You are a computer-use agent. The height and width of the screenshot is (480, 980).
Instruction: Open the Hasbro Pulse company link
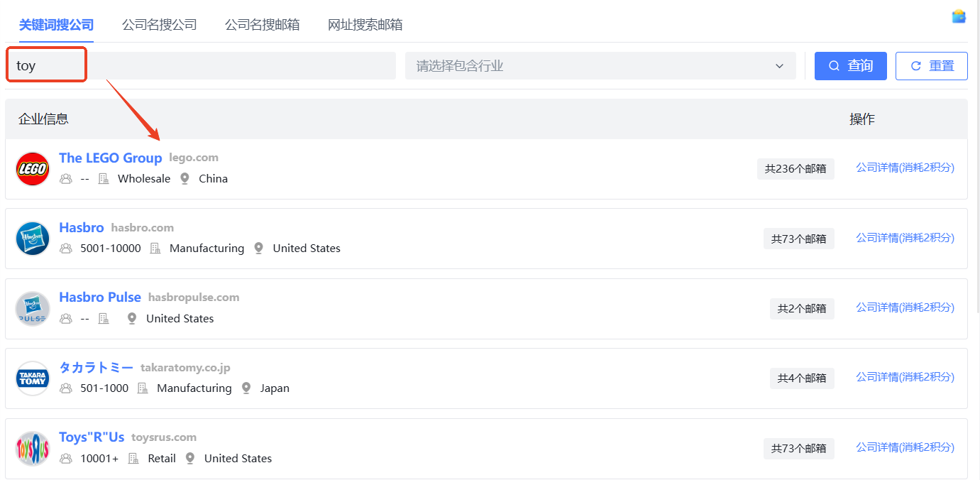[100, 298]
